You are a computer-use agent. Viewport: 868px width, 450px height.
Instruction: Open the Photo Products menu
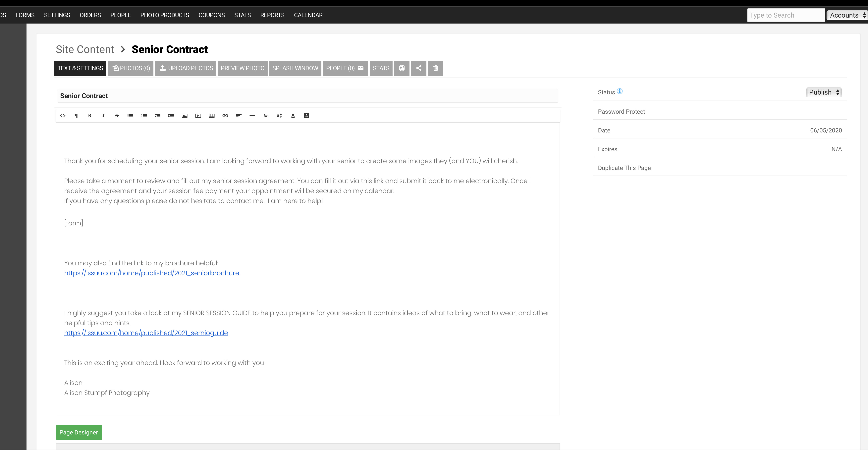(x=165, y=15)
